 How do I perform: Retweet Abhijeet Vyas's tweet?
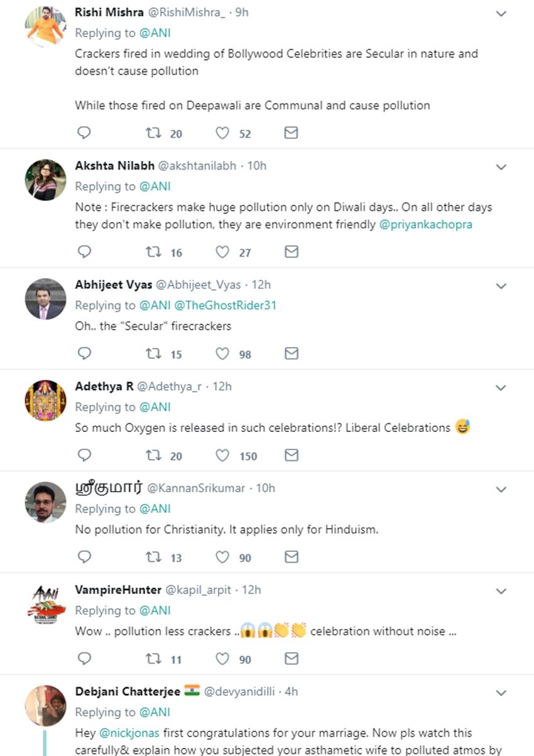[x=153, y=354]
